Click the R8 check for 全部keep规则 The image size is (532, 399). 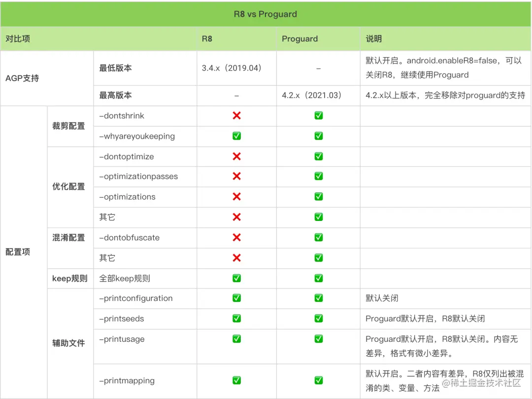point(237,278)
